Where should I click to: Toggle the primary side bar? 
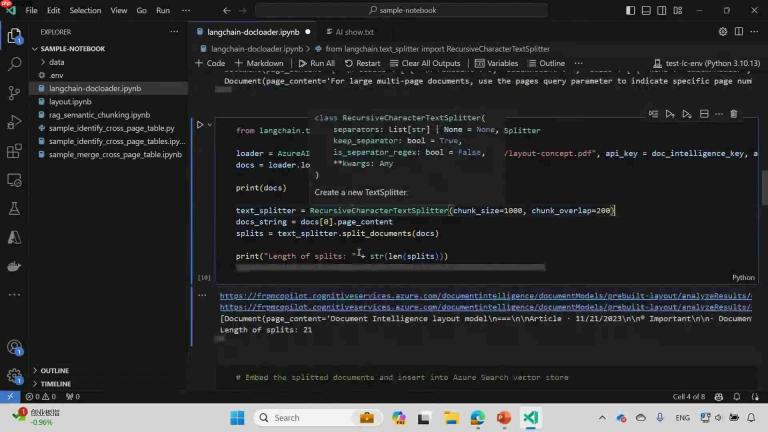(630, 10)
